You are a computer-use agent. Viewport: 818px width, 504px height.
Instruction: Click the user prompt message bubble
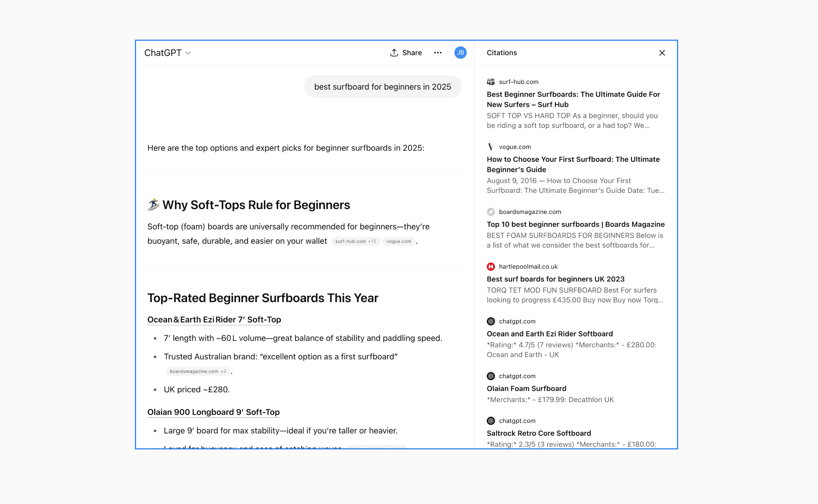click(382, 87)
